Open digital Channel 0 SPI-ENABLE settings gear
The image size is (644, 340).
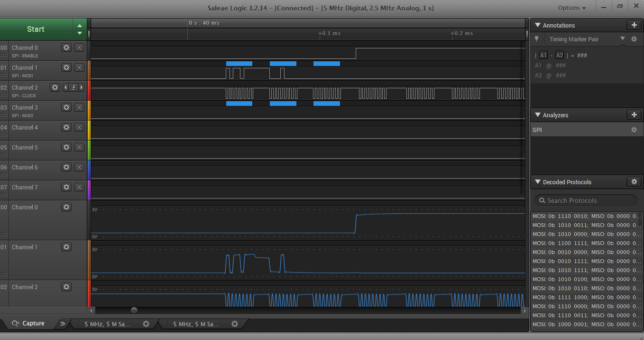(66, 47)
